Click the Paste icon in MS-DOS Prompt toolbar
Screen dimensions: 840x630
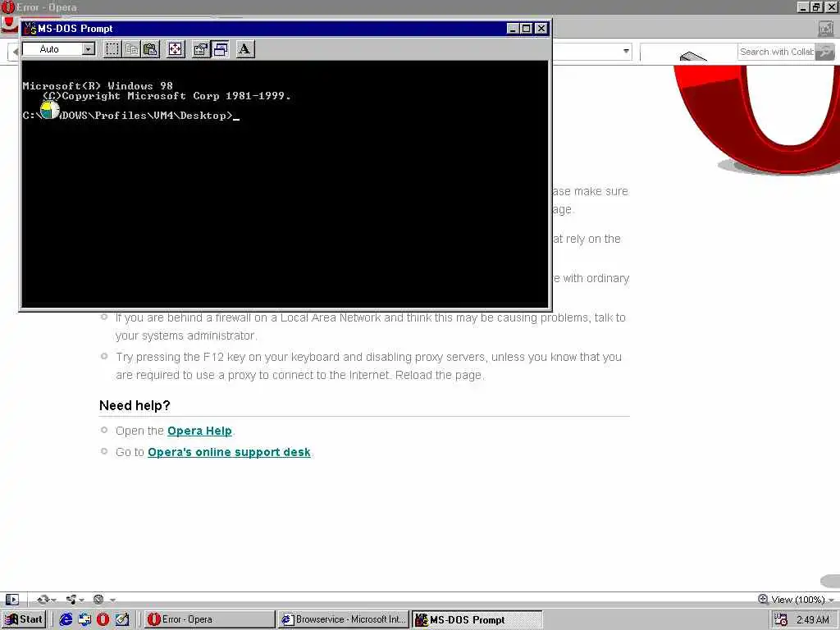coord(151,49)
